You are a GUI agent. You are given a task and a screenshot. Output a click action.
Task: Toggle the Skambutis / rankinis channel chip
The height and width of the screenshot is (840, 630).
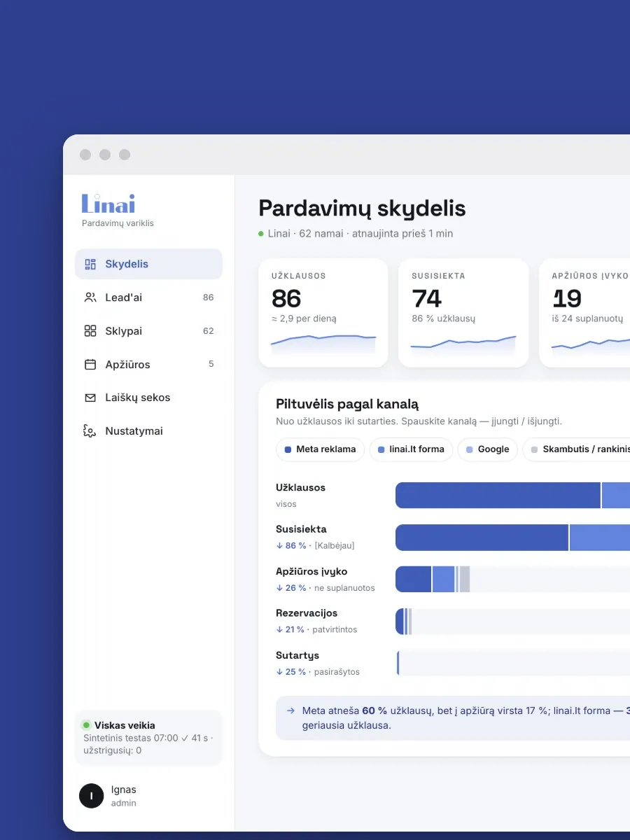[576, 449]
